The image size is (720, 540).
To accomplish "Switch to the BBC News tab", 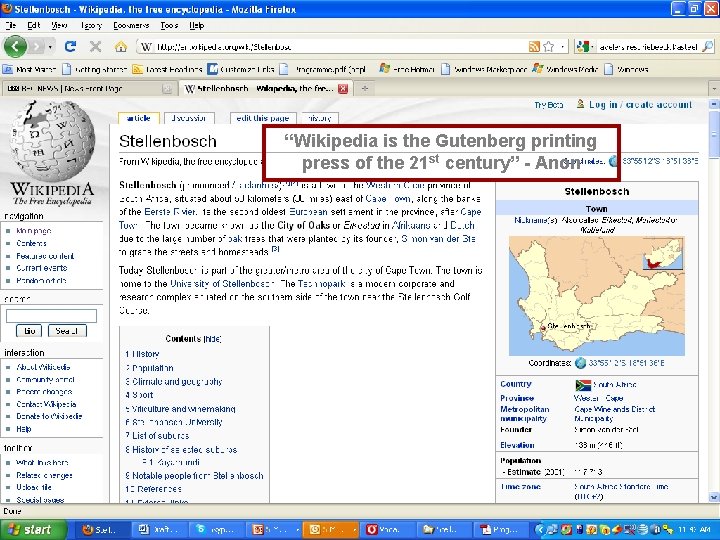I will click(87, 89).
